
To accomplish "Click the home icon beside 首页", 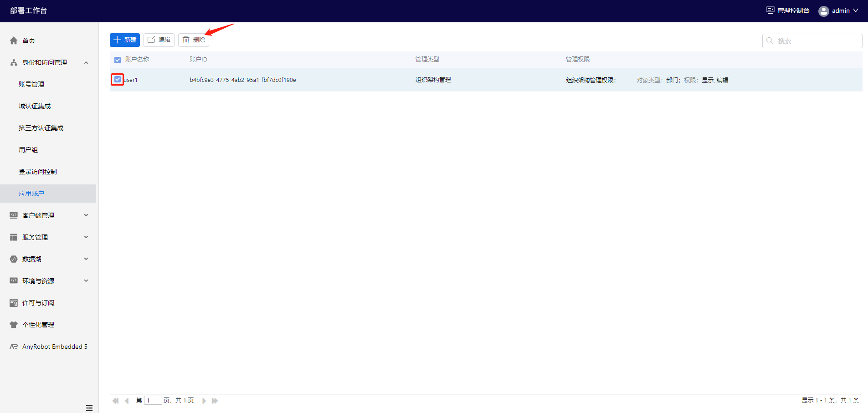I will 14,41.
